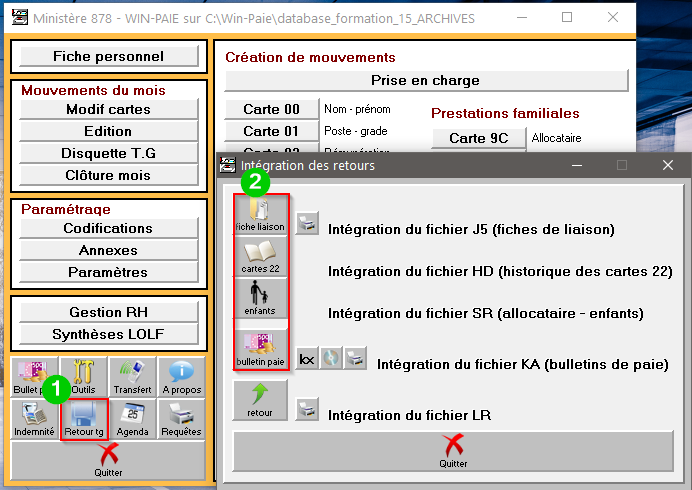Click the kx icon beside bulletin paie
This screenshot has height=490, width=692.
click(x=308, y=358)
